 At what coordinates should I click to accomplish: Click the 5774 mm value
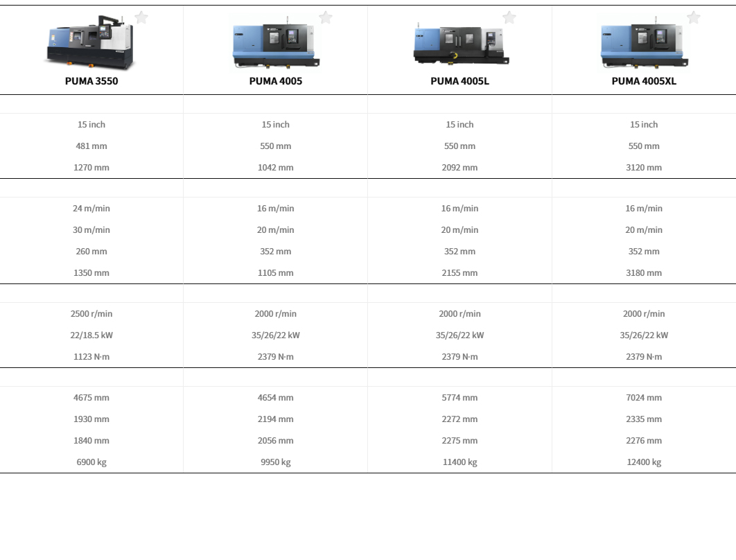460,398
